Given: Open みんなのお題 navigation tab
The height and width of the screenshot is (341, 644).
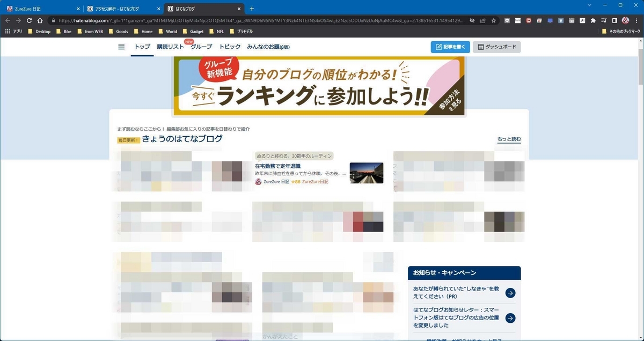Looking at the screenshot, I should tap(268, 47).
